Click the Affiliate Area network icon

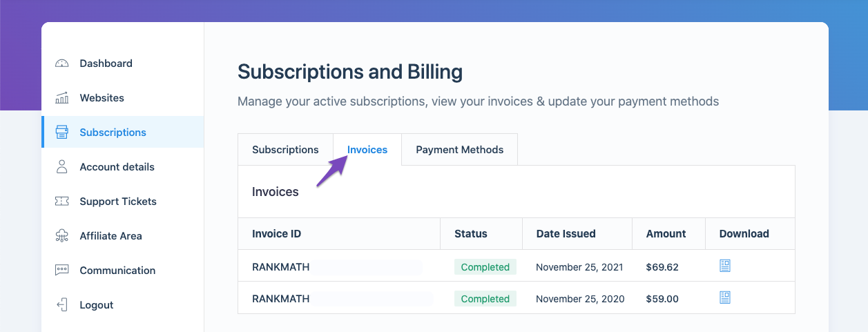point(62,236)
